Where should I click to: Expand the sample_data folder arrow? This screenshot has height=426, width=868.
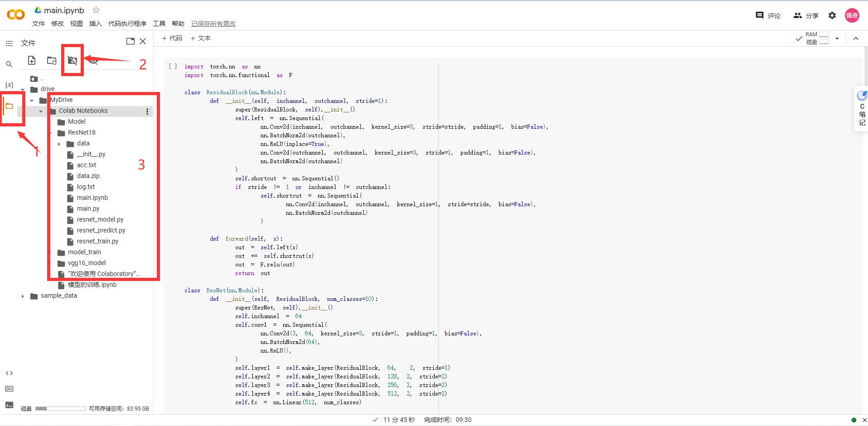(23, 296)
